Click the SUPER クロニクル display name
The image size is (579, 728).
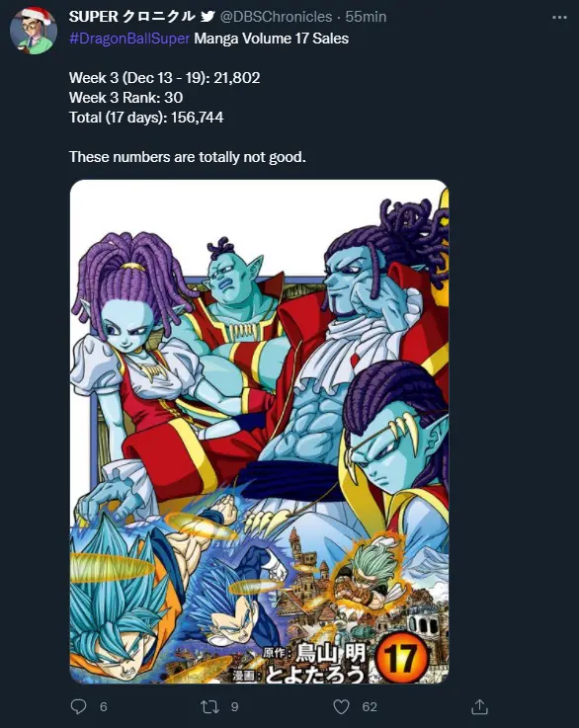pyautogui.click(x=131, y=17)
